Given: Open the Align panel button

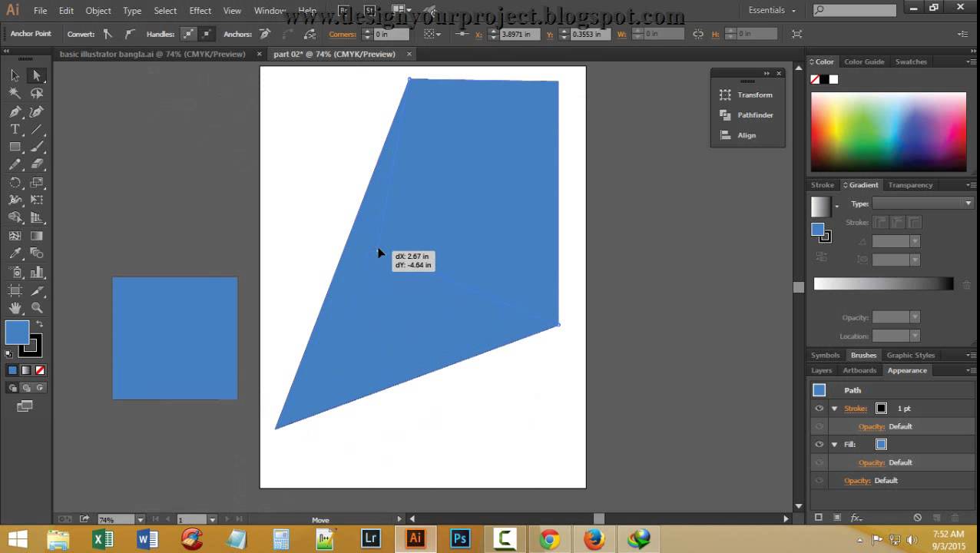Looking at the screenshot, I should coord(747,135).
